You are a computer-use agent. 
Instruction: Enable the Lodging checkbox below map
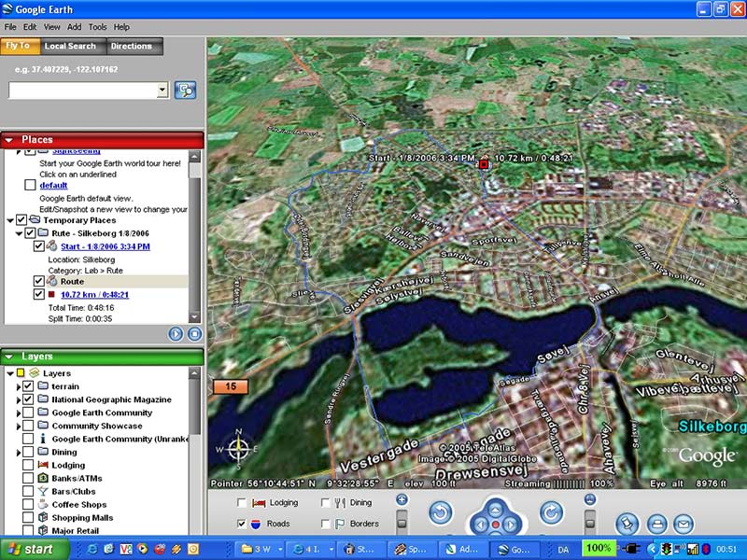tap(242, 503)
